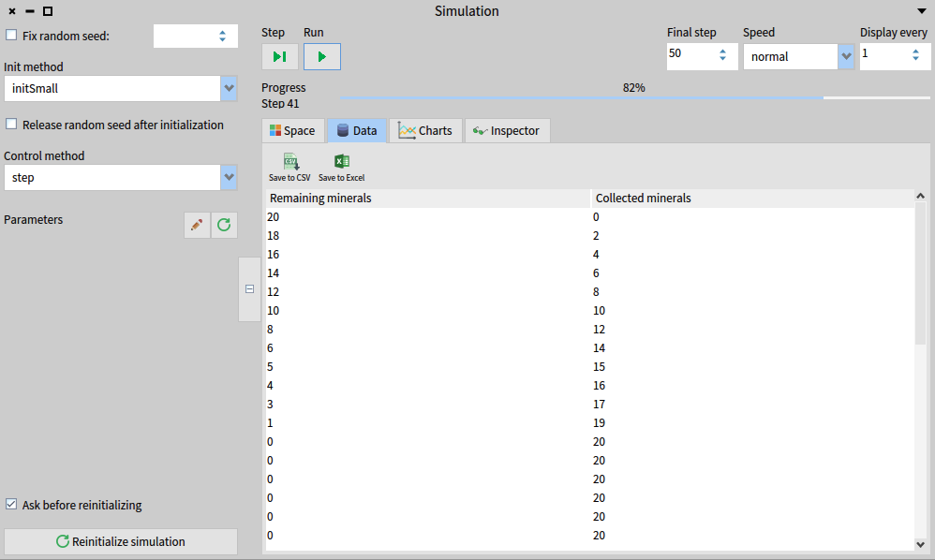Expand the Control method dropdown

229,177
